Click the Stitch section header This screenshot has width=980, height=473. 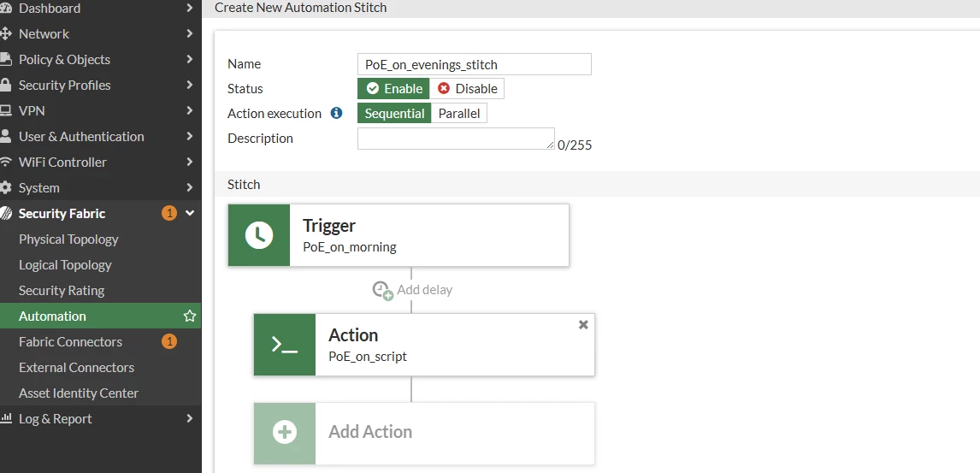(x=244, y=185)
